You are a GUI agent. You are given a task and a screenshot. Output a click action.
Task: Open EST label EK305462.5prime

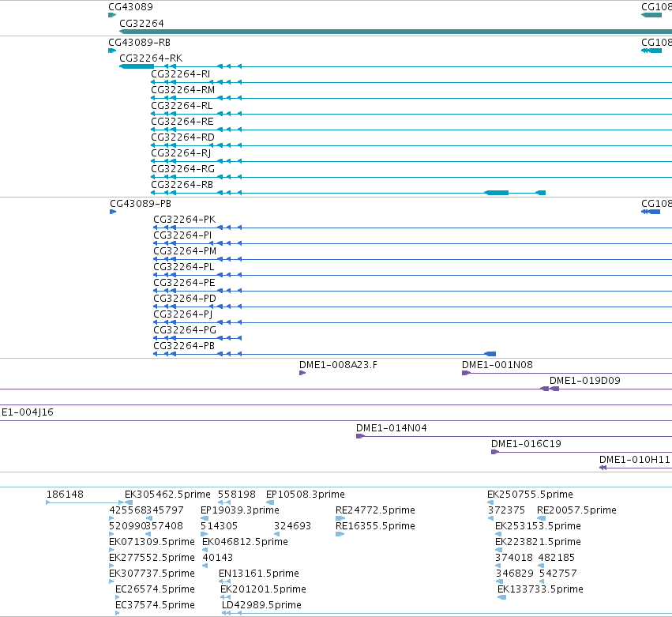point(167,495)
